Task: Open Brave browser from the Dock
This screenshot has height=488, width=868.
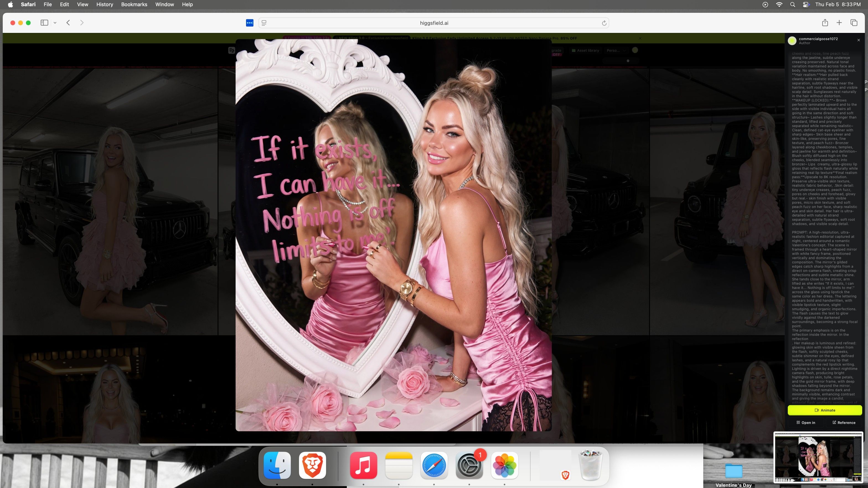Action: click(312, 465)
